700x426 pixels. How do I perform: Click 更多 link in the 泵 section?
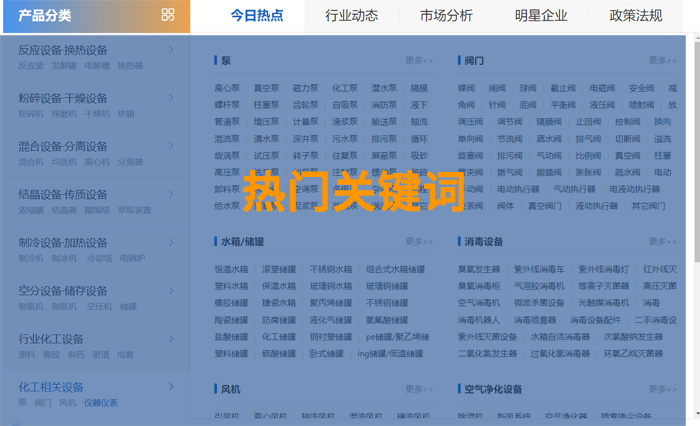tap(419, 61)
